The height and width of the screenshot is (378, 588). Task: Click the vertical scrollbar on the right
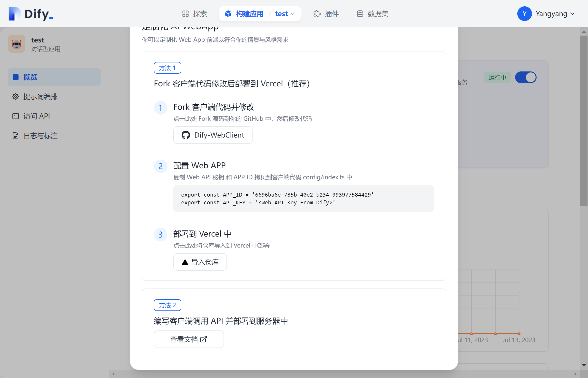click(x=584, y=120)
